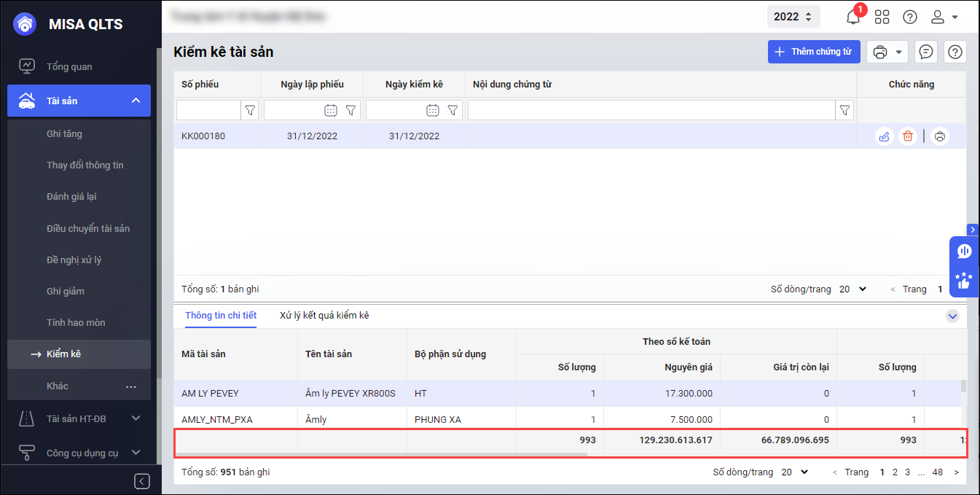The width and height of the screenshot is (980, 495).
Task: Open the apps grid icon
Action: pyautogui.click(x=882, y=17)
